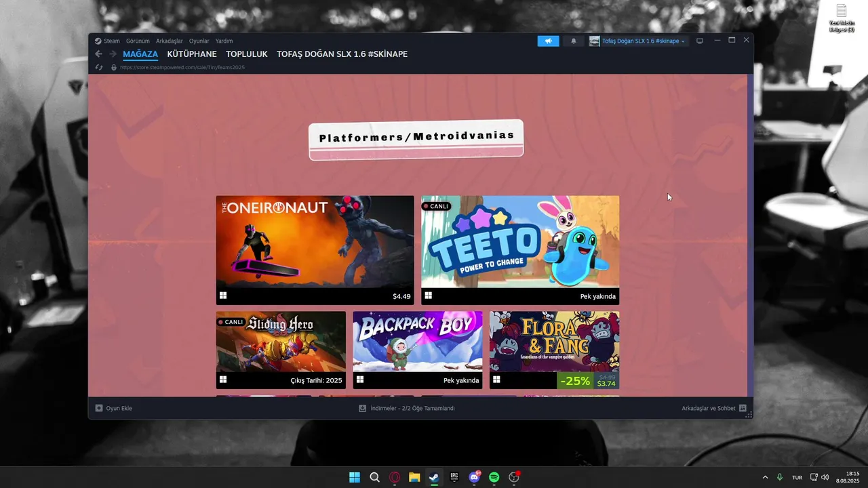The width and height of the screenshot is (868, 488).
Task: Open the Steam menu
Action: pos(111,41)
